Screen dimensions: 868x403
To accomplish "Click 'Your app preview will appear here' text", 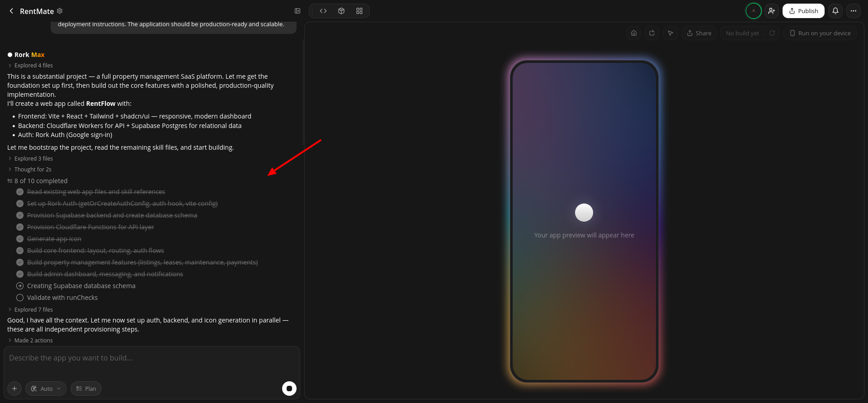I will 584,235.
